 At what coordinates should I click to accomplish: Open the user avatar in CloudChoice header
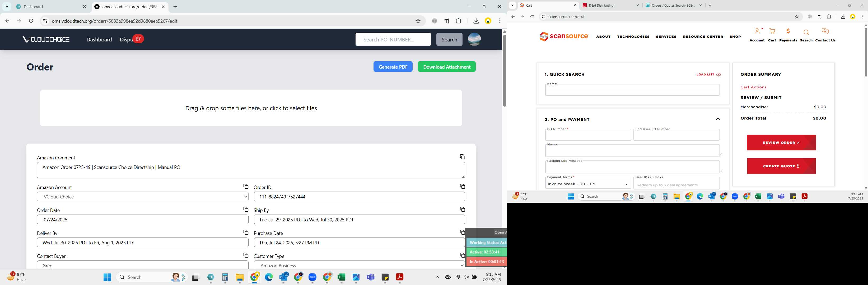[x=474, y=39]
